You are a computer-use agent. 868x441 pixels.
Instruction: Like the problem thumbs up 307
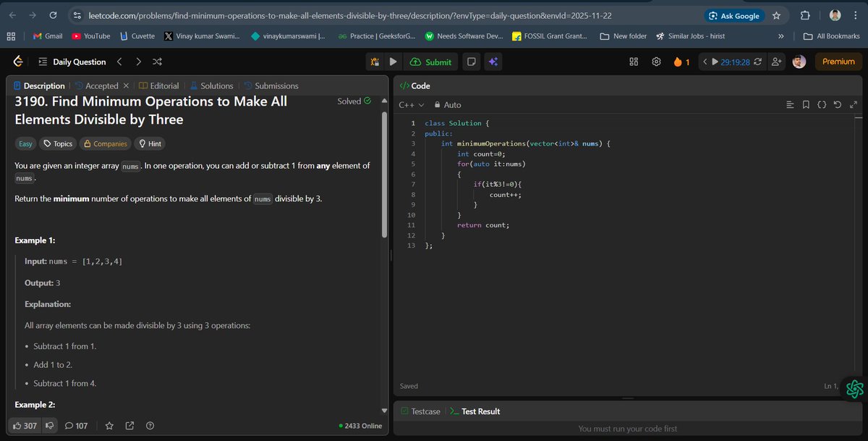(x=25, y=426)
